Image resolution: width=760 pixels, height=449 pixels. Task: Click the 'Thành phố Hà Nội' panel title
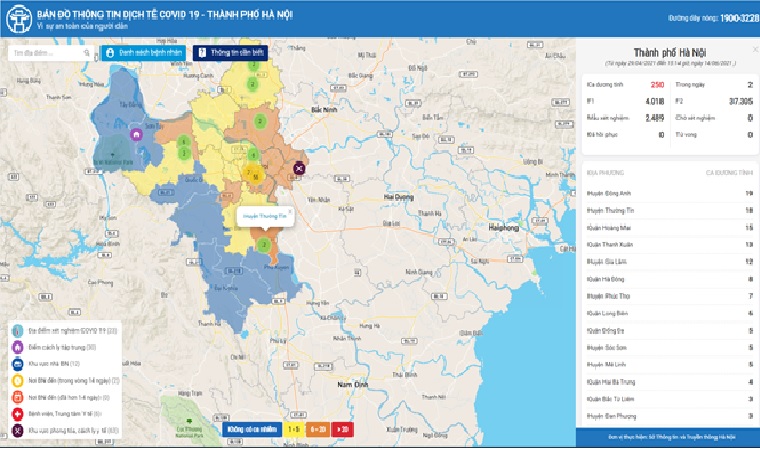point(670,52)
